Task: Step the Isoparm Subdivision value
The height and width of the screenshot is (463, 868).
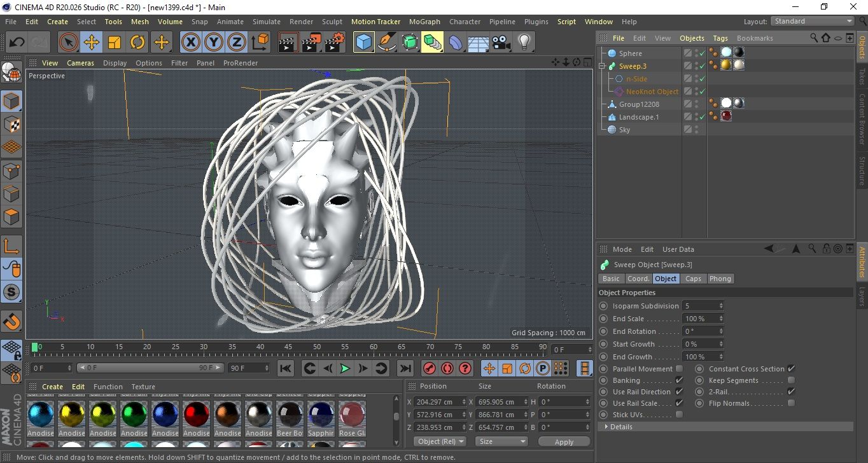Action: [x=720, y=306]
